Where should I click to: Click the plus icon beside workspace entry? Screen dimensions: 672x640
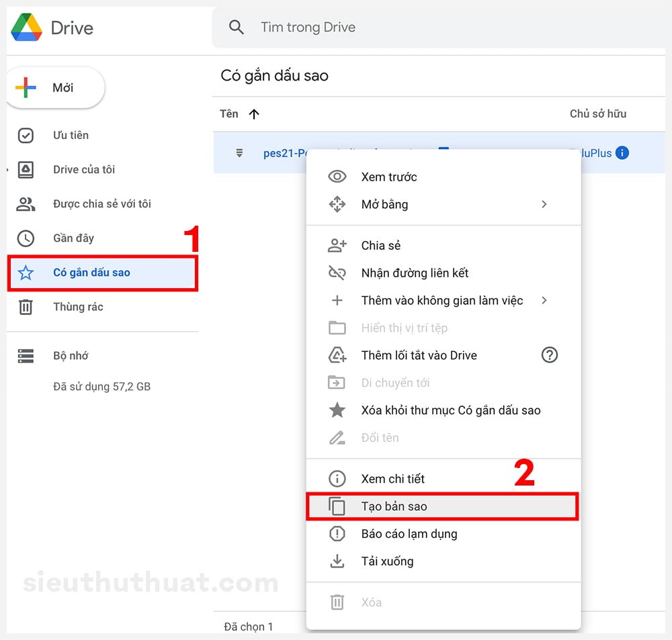pos(337,300)
